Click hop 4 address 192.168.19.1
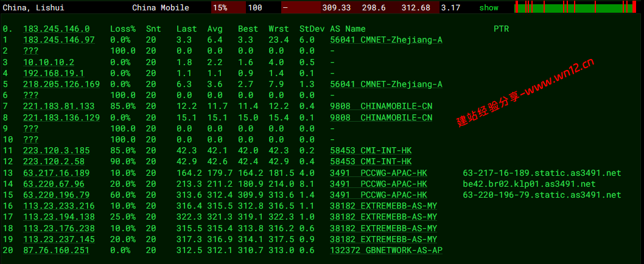 [54, 73]
